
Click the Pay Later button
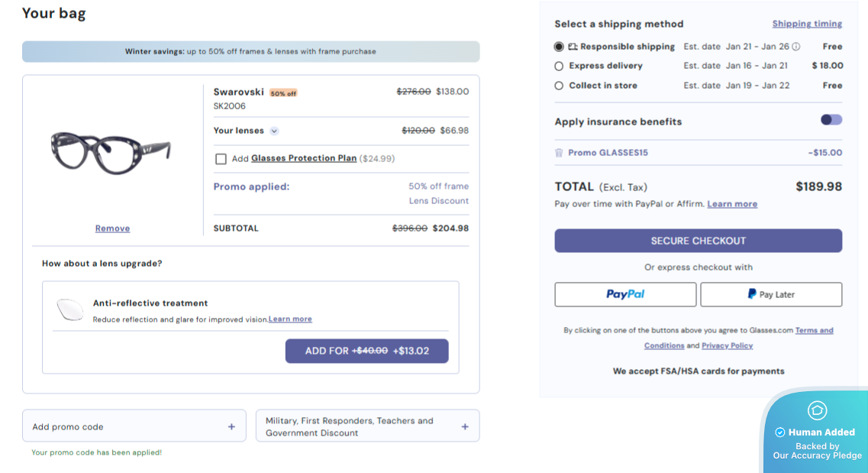tap(771, 294)
